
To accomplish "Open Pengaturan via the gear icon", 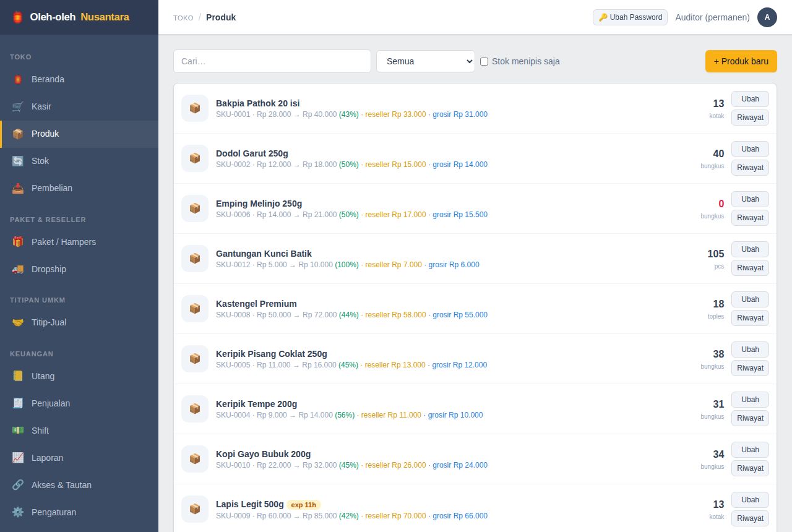I will pyautogui.click(x=18, y=512).
